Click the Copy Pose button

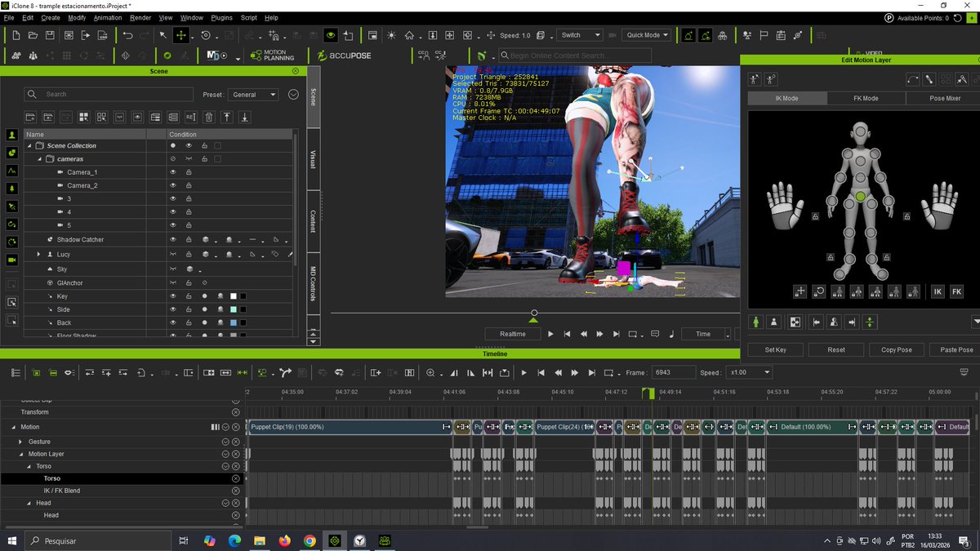896,349
